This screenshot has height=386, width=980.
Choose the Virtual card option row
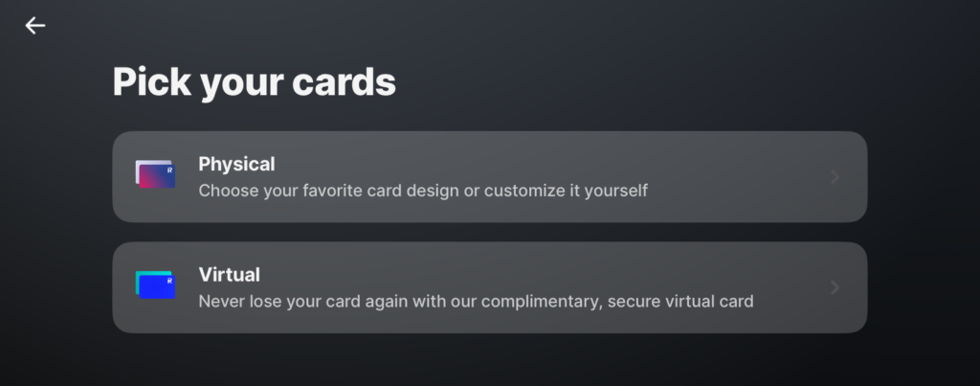(489, 287)
